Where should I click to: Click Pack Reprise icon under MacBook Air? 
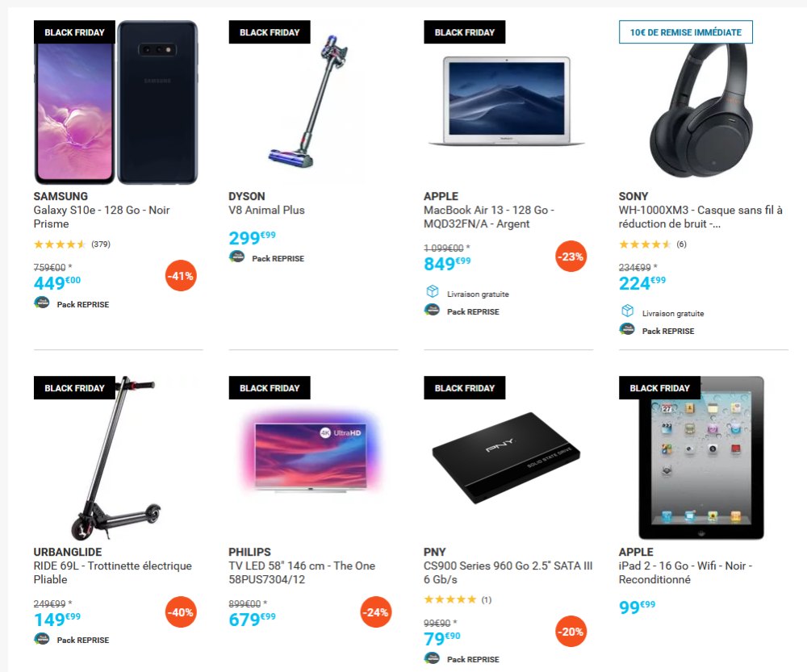(x=432, y=310)
